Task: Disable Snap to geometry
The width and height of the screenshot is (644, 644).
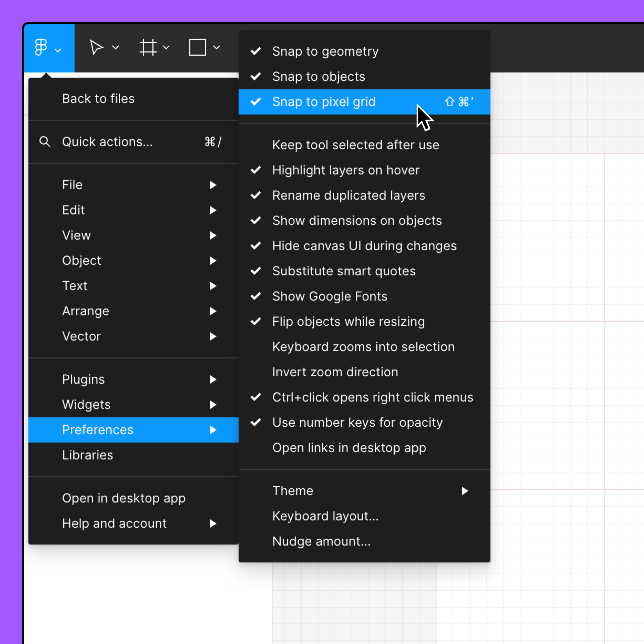Action: (x=325, y=51)
